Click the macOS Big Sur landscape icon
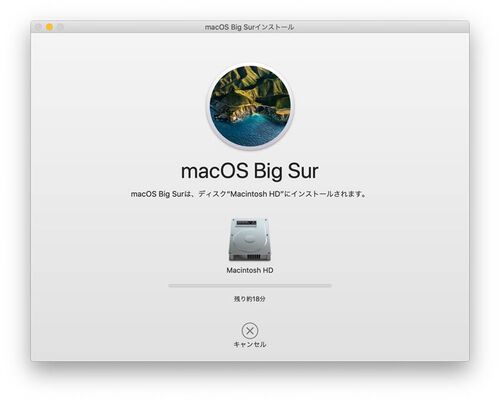This screenshot has height=402, width=500. click(250, 106)
